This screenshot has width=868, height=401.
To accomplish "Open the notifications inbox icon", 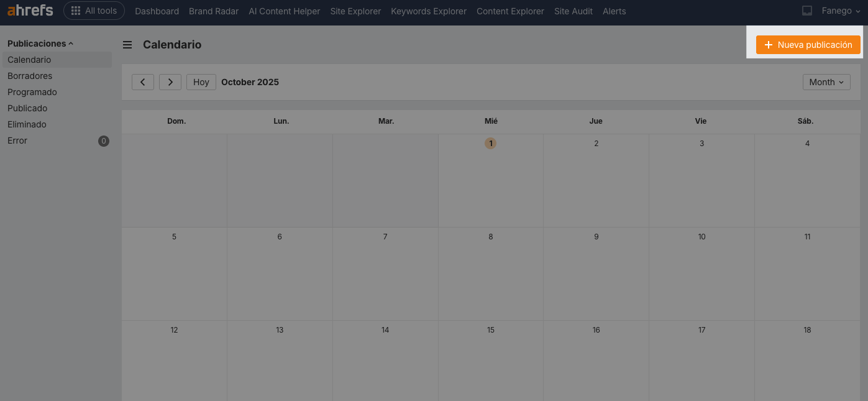I will point(807,11).
